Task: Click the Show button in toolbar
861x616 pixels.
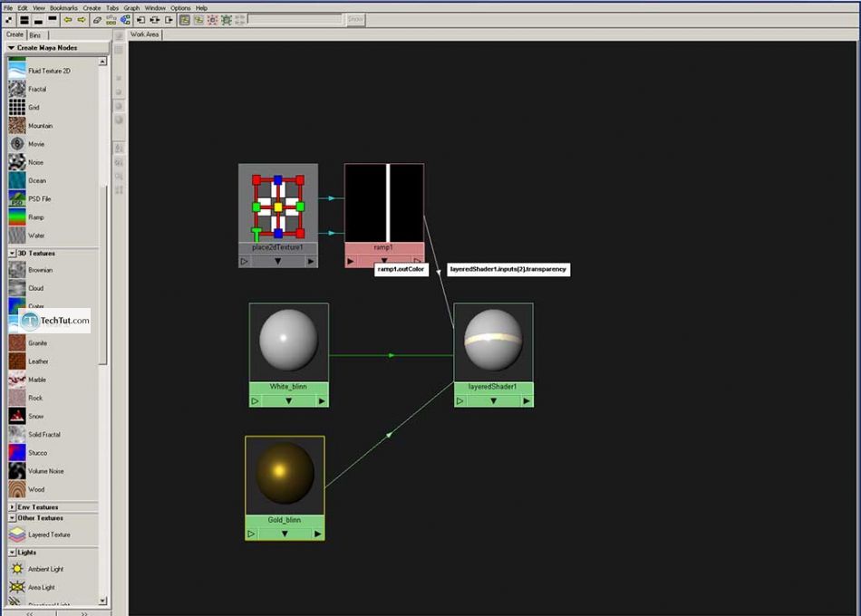Action: [x=355, y=19]
